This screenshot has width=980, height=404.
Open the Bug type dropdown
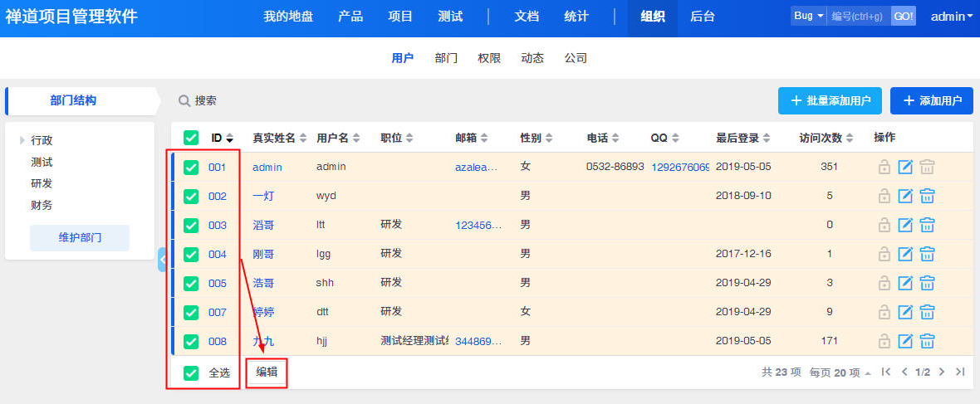tap(808, 17)
